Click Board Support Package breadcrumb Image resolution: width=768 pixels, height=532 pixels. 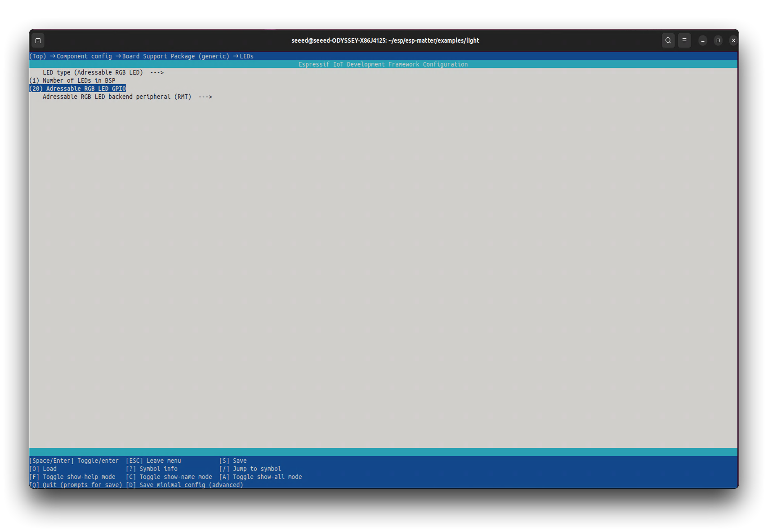point(176,56)
